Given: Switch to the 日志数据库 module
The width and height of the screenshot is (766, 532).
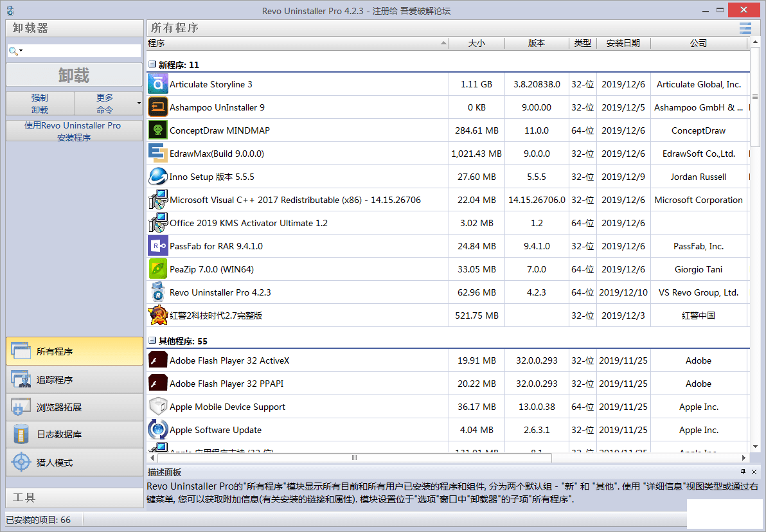Looking at the screenshot, I should [x=75, y=434].
